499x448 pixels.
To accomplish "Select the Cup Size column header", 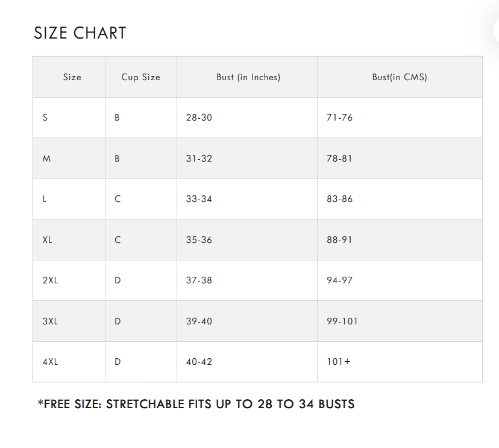I will (140, 77).
